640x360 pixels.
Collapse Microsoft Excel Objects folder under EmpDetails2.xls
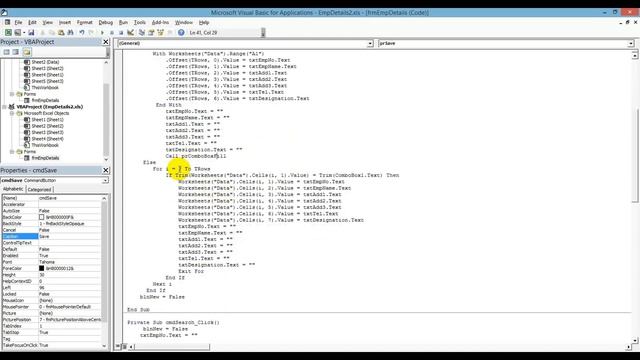[12, 113]
